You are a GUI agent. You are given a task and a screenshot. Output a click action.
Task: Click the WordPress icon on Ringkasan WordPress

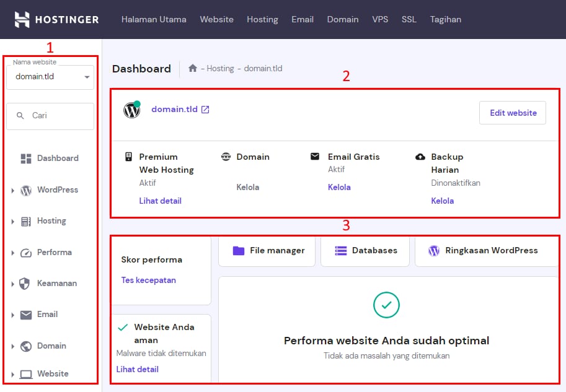tap(434, 251)
